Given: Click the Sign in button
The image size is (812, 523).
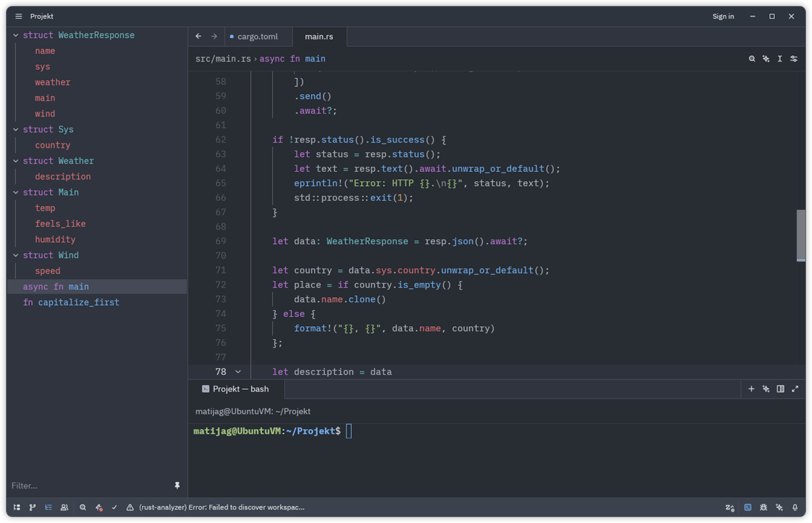Looking at the screenshot, I should [x=723, y=16].
